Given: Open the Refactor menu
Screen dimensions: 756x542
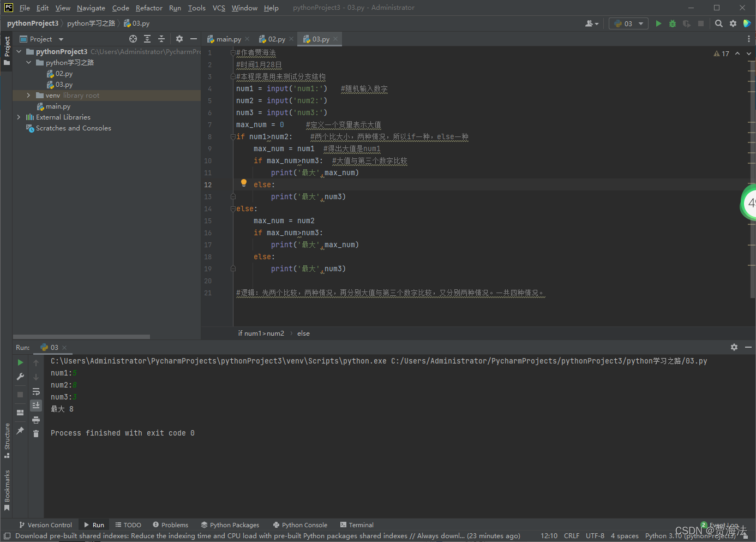Looking at the screenshot, I should [149, 8].
